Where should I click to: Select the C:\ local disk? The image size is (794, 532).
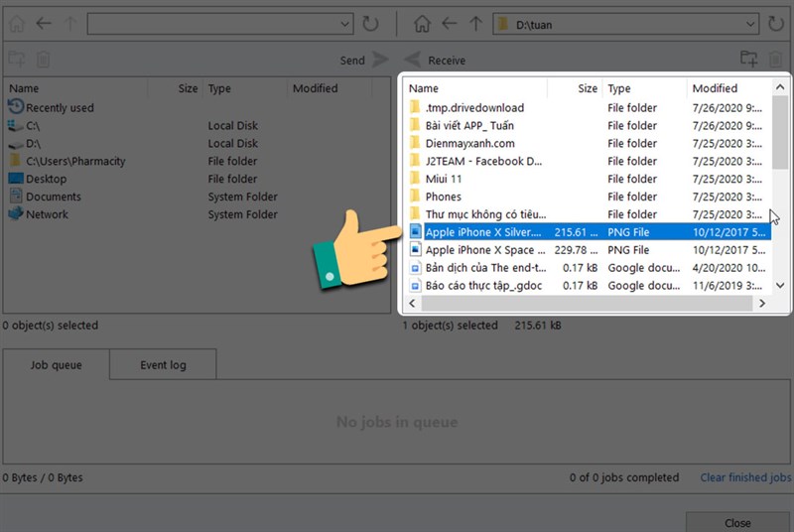(33, 125)
